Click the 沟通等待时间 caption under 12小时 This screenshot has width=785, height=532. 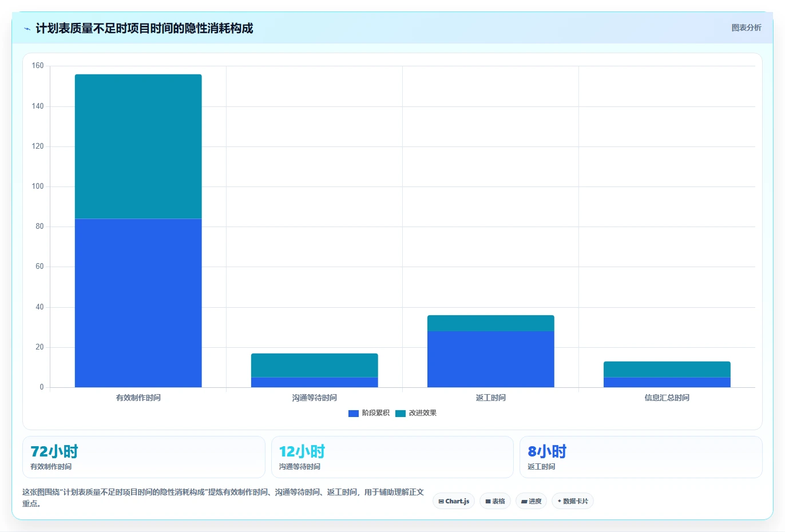300,467
